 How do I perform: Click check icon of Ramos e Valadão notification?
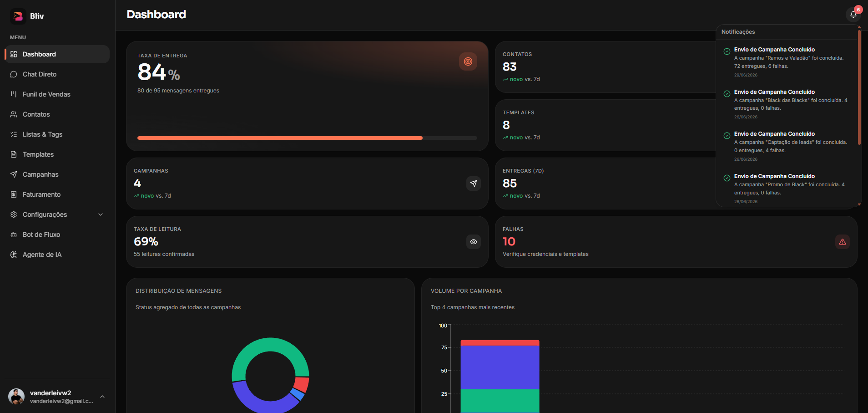(x=727, y=51)
